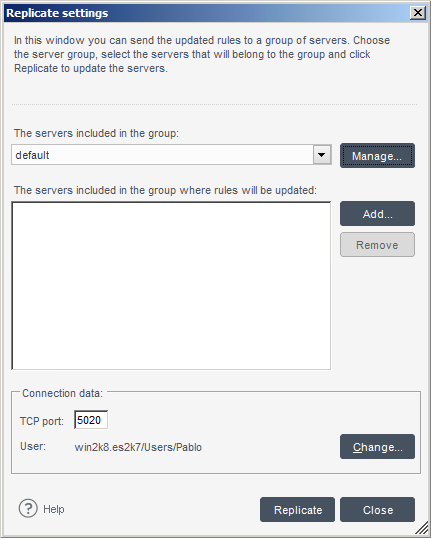The height and width of the screenshot is (538, 431).
Task: Click Add... to include a server
Action: [377, 214]
